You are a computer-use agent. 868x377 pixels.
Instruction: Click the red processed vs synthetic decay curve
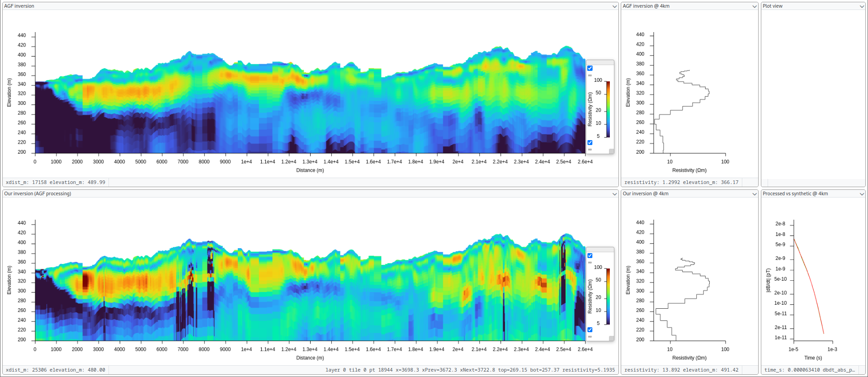point(809,286)
